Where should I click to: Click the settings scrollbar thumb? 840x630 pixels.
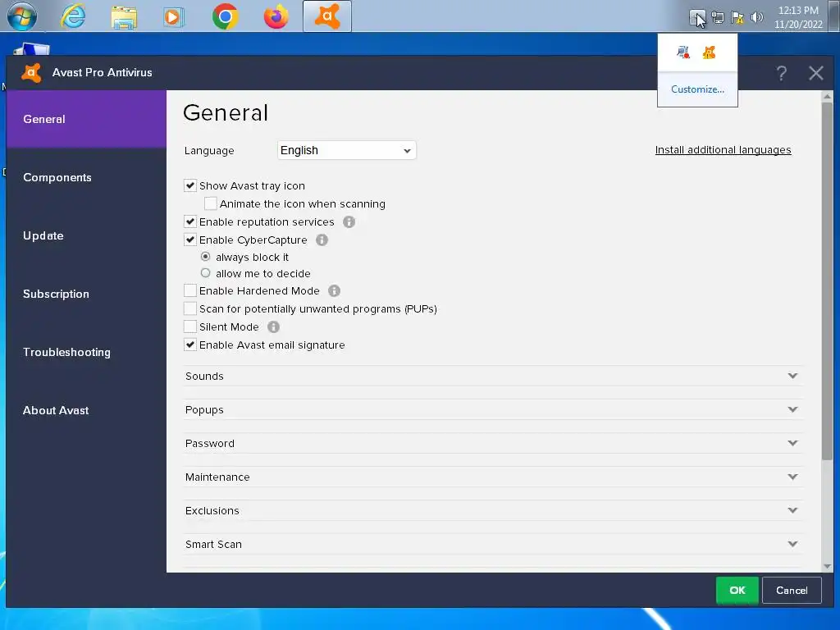click(827, 281)
